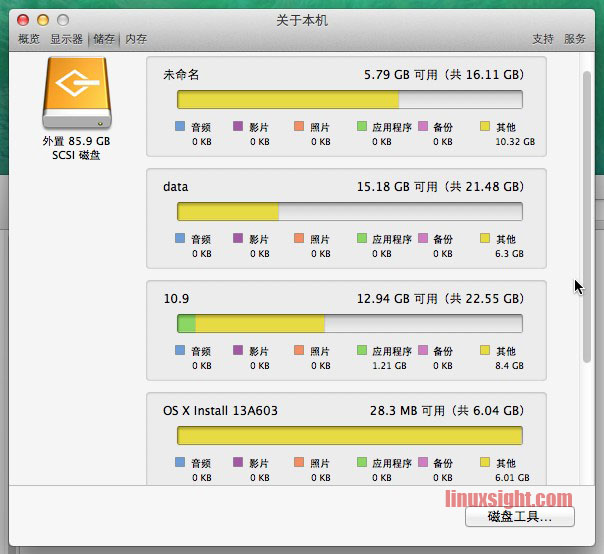Click the scrollbar thumb in the storage list
604x554 pixels.
[587, 217]
